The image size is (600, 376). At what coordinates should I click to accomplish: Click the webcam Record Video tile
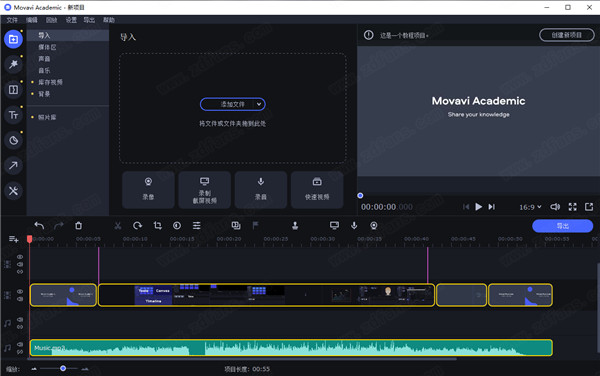(x=148, y=190)
